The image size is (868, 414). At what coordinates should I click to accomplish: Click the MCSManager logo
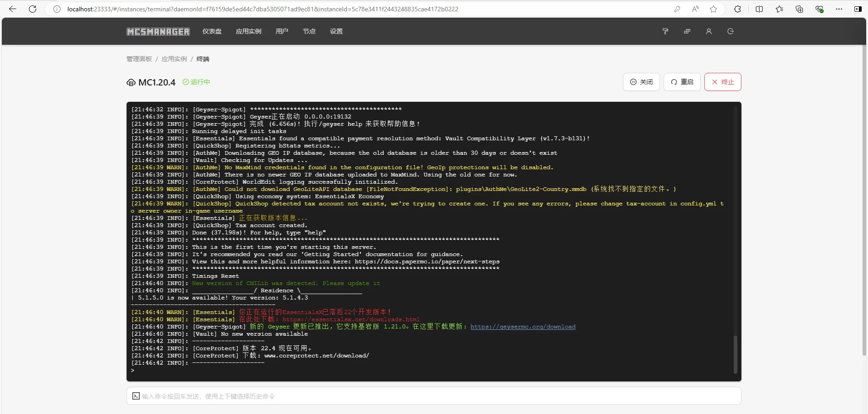click(158, 31)
